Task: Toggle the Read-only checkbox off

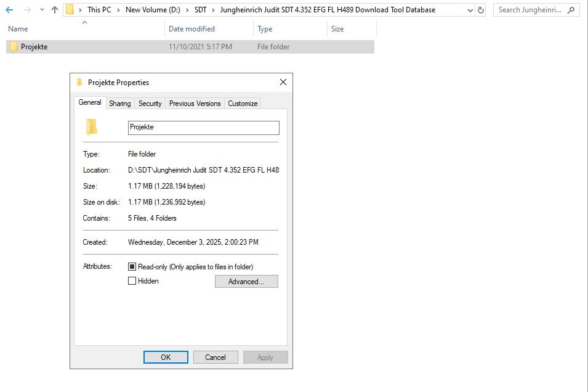Action: click(x=132, y=266)
